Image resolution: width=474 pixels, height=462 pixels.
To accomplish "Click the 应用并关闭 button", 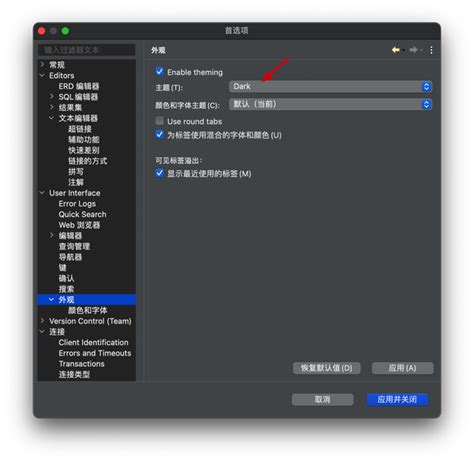I will [x=397, y=399].
